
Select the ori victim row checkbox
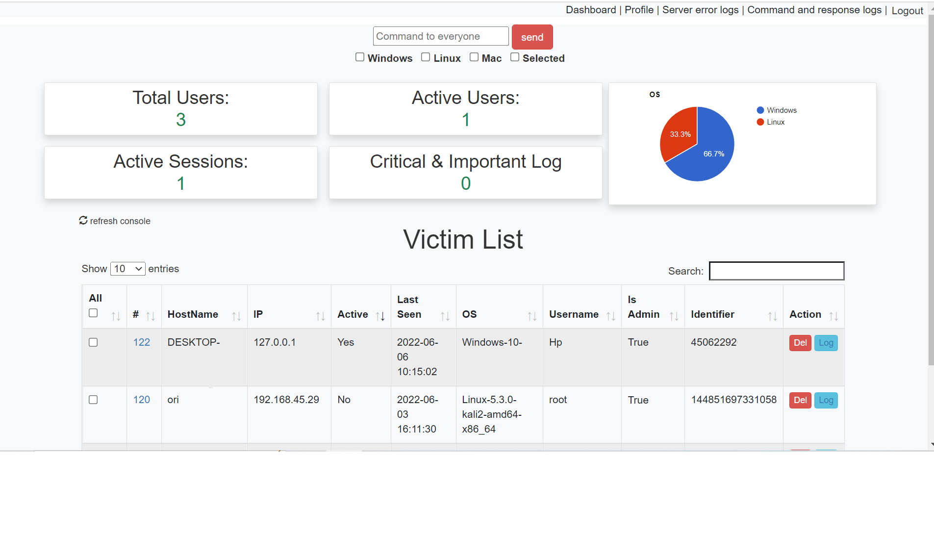[x=93, y=400]
